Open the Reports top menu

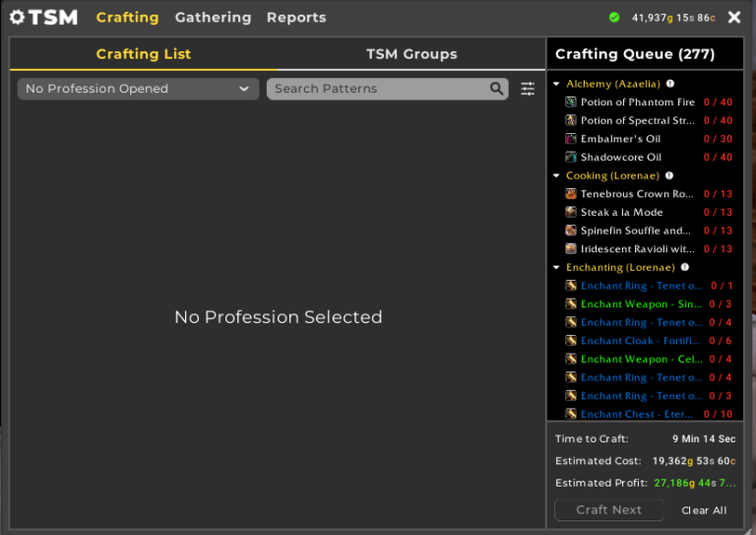point(296,18)
